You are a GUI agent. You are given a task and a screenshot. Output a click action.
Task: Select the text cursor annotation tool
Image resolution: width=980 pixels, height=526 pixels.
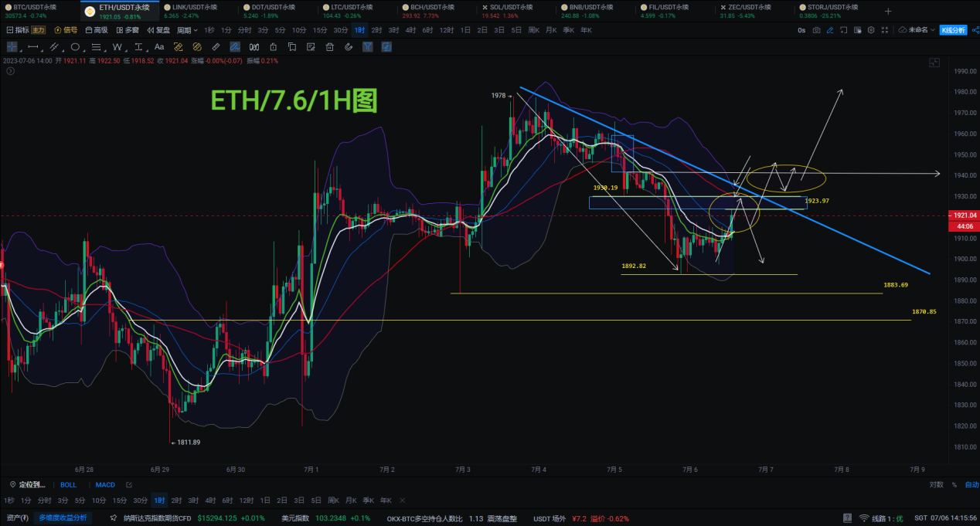point(138,47)
